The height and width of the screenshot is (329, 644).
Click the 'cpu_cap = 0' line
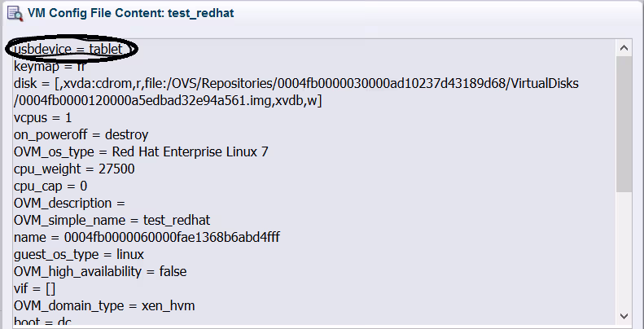click(x=50, y=186)
